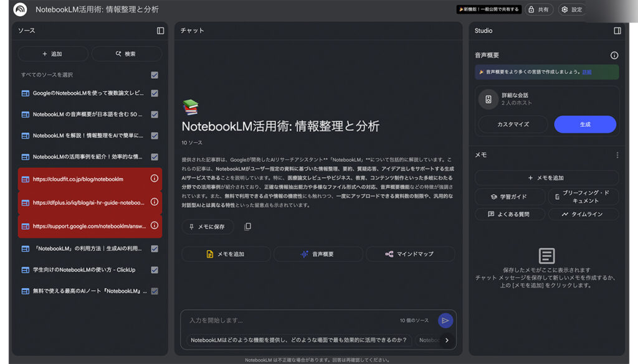
Task: Create よくある質問 FAQ
Action: point(510,214)
